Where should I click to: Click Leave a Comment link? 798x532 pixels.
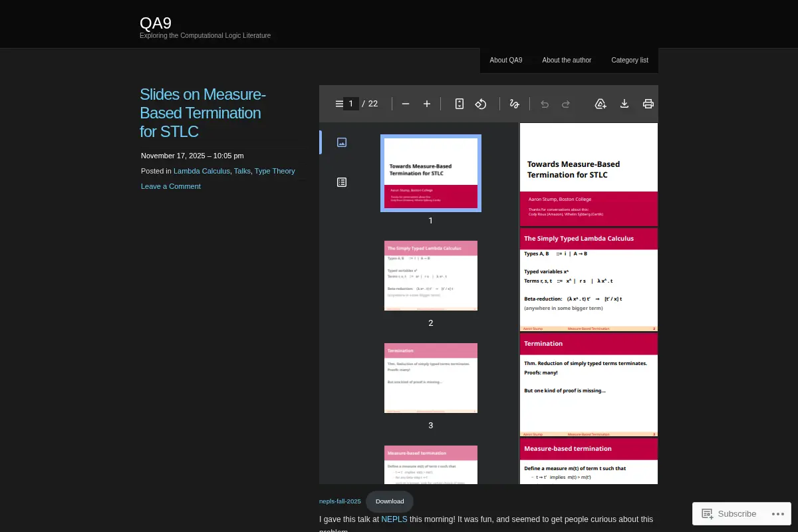170,186
